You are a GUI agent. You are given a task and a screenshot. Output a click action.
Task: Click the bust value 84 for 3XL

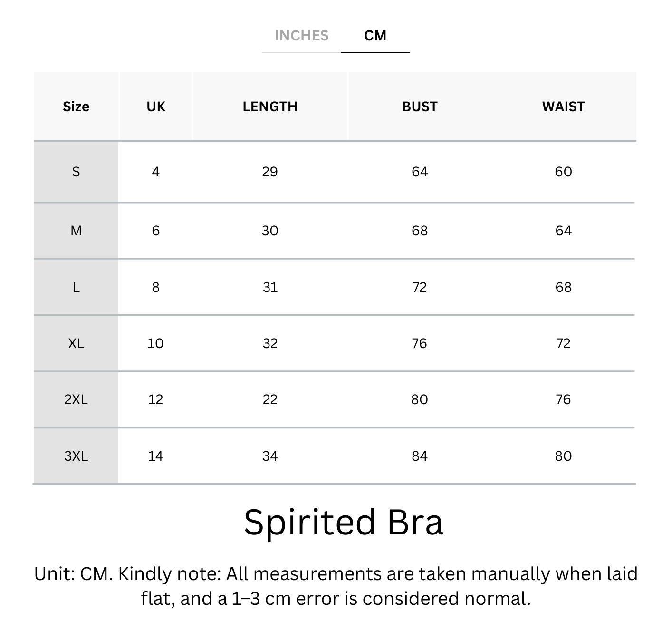coord(420,456)
